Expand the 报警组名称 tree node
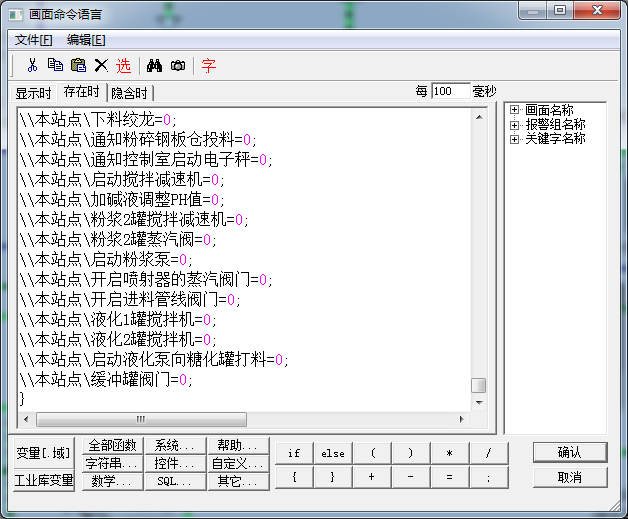 click(514, 125)
